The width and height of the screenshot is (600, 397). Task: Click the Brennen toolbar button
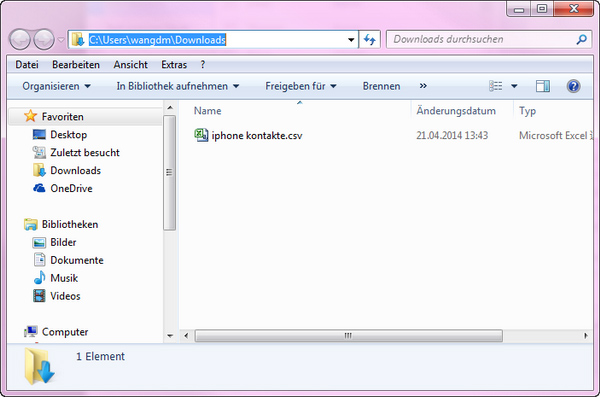[x=382, y=86]
